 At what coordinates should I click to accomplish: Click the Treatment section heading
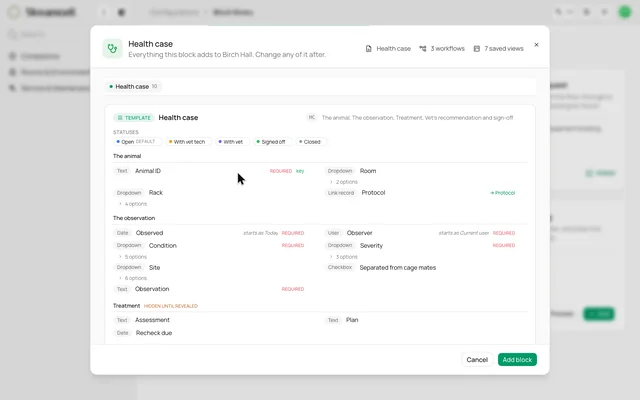(127, 306)
